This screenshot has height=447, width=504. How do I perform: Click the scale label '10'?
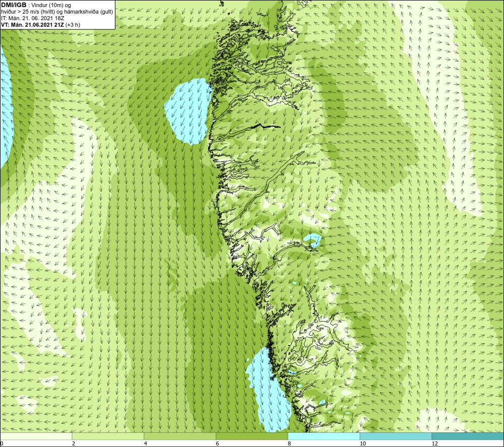[x=363, y=443]
